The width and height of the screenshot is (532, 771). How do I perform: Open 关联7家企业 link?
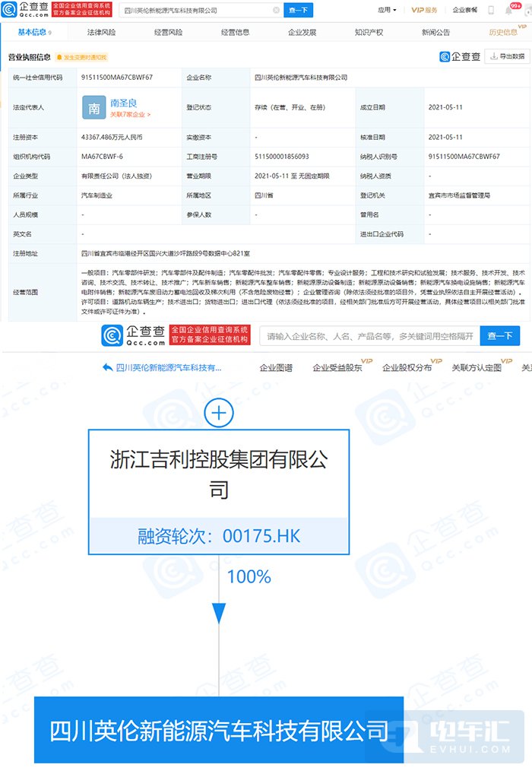[130, 114]
